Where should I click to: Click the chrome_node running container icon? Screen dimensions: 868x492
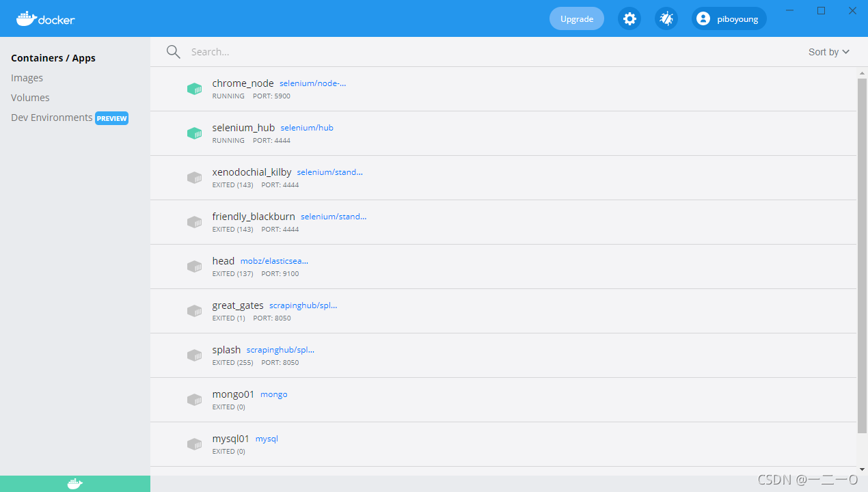click(x=195, y=89)
